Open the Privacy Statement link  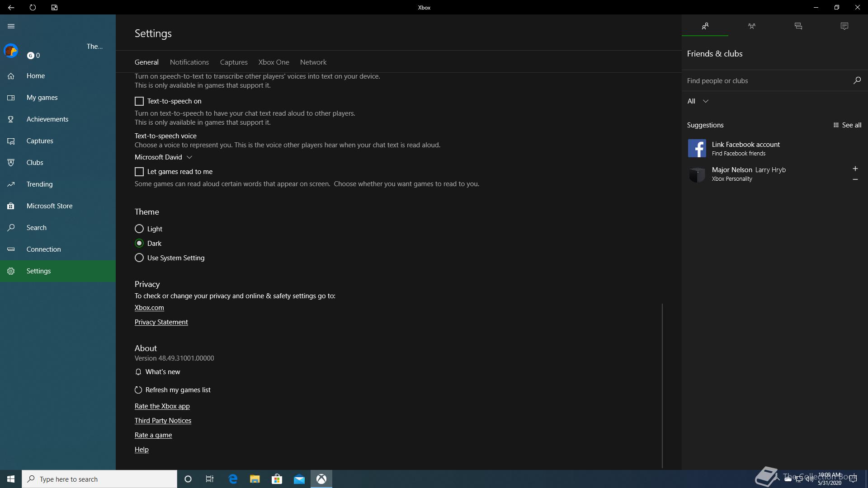(x=161, y=322)
